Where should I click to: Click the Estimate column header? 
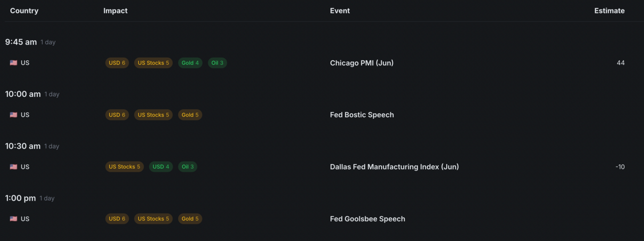609,10
